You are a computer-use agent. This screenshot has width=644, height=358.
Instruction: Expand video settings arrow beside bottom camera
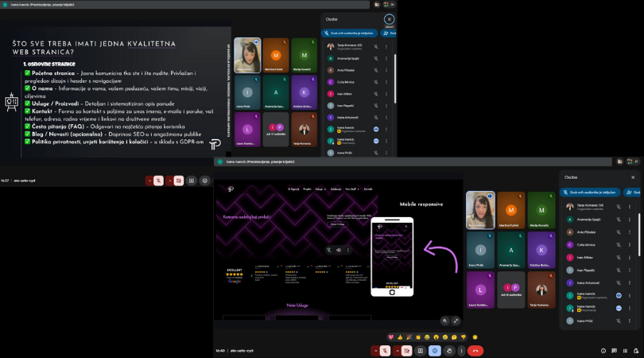pyautogui.click(x=397, y=351)
